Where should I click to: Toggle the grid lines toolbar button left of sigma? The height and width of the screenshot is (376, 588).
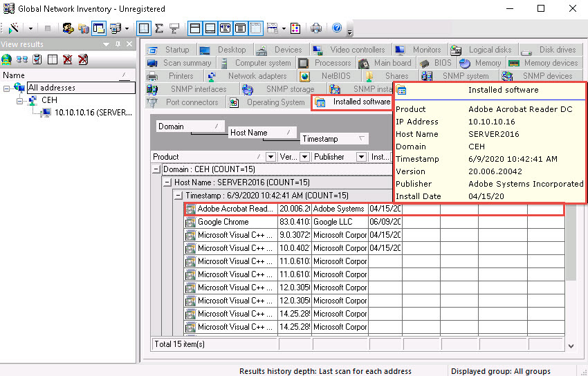pos(144,28)
